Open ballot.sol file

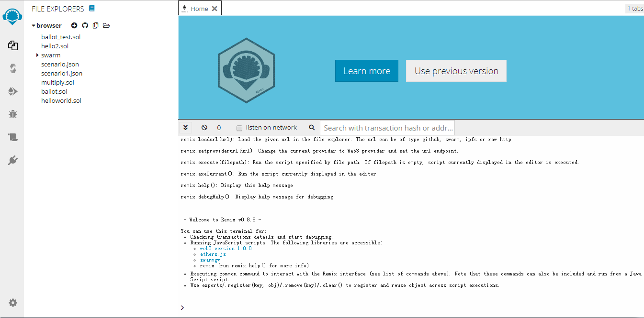pos(54,91)
